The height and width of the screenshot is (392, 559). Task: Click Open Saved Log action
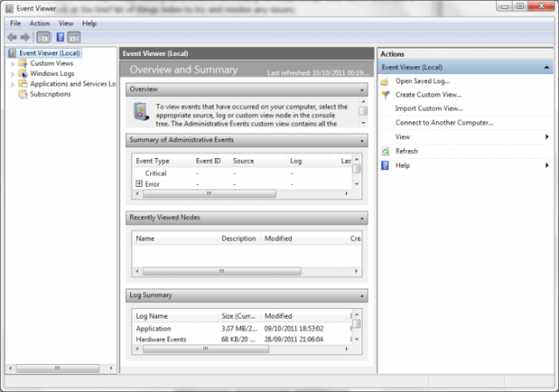pyautogui.click(x=423, y=81)
